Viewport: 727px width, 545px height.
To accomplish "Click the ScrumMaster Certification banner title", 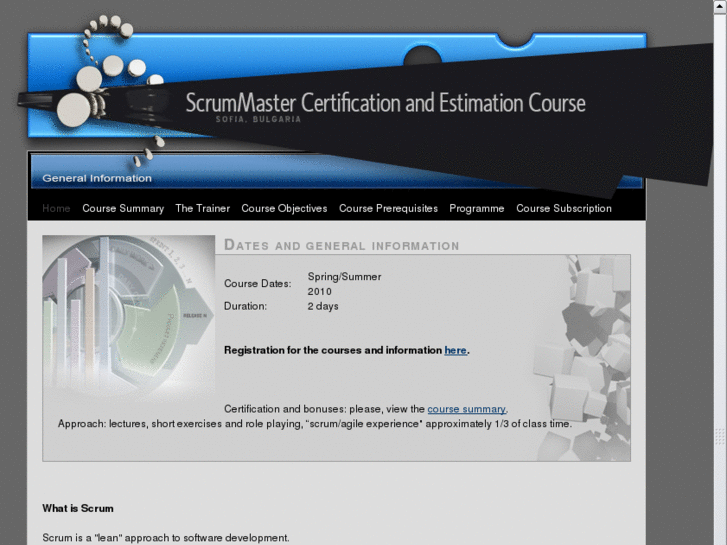I will tap(385, 103).
